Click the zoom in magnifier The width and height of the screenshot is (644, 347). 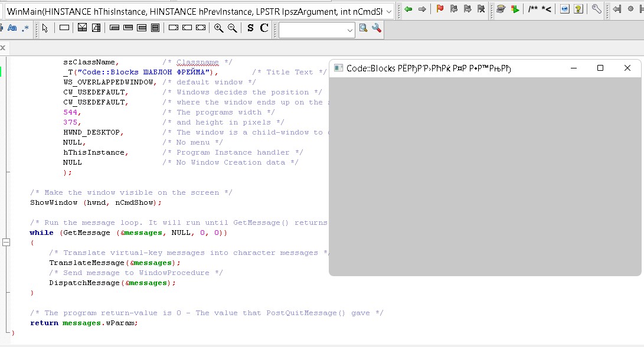point(218,28)
